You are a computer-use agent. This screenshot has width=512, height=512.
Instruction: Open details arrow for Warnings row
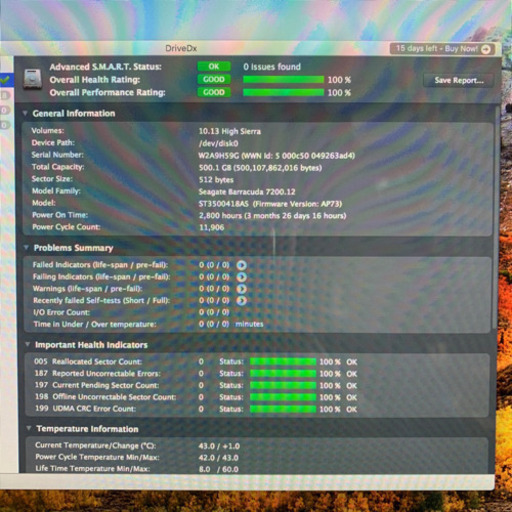tap(242, 289)
